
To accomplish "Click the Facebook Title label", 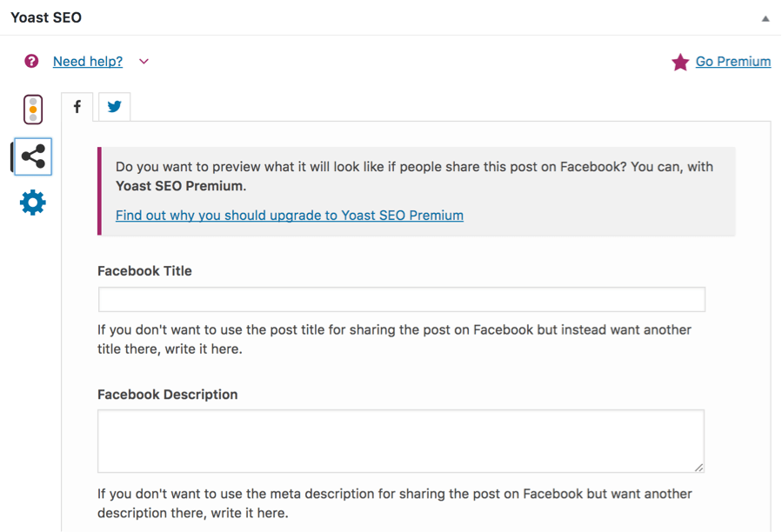I will point(144,270).
